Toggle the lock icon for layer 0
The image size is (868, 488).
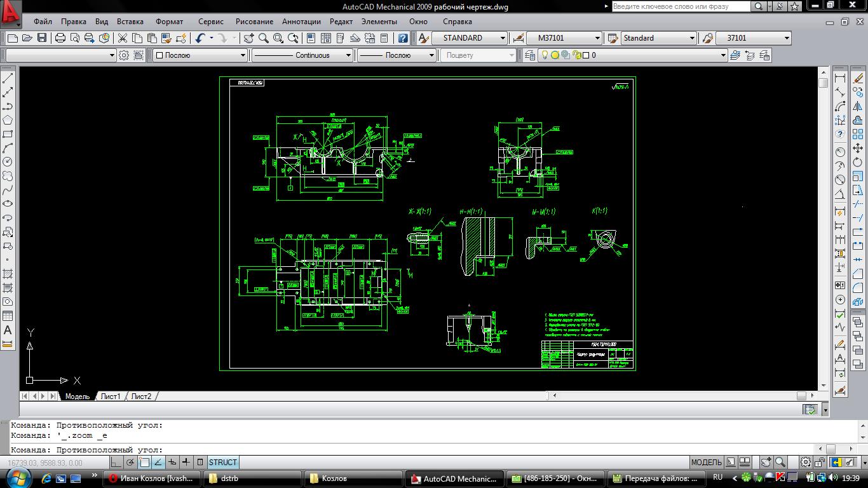coord(578,55)
